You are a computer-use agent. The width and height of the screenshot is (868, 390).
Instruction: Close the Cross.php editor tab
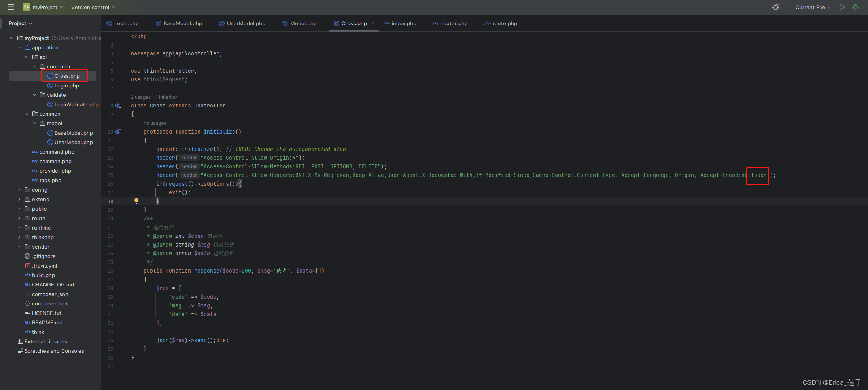pos(373,23)
